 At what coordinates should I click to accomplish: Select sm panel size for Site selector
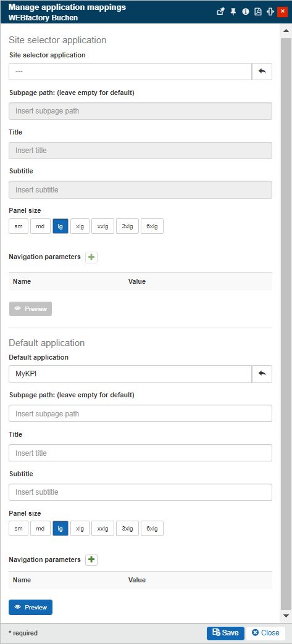pyautogui.click(x=19, y=226)
